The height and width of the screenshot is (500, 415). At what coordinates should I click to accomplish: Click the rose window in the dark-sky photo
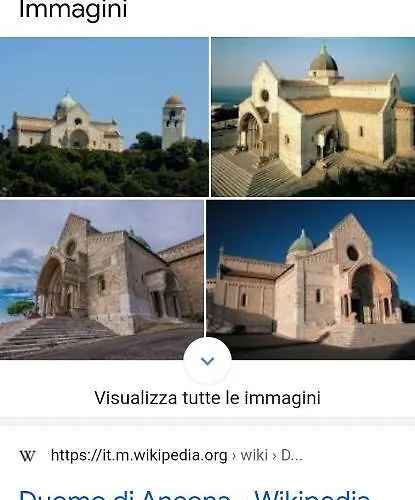[x=352, y=253]
